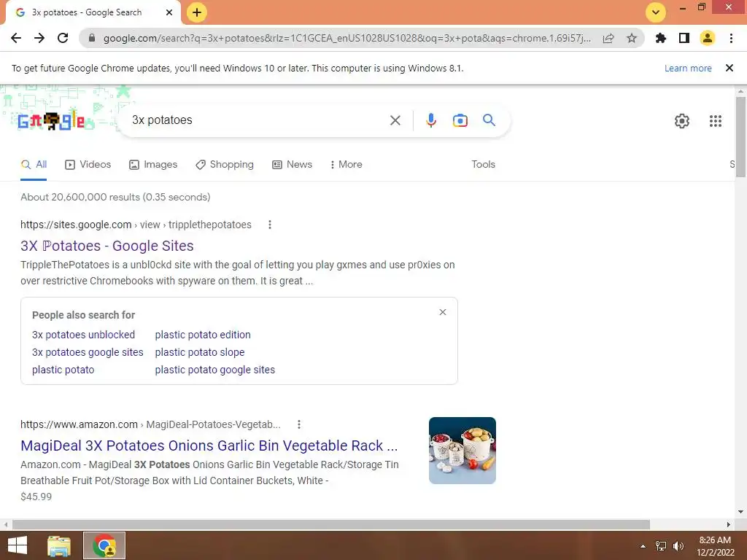Switch to Videos results tab
This screenshot has height=560, width=747.
[88, 164]
